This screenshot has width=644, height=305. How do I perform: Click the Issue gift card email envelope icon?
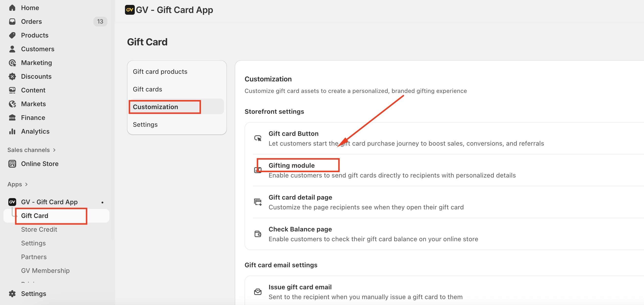(258, 292)
